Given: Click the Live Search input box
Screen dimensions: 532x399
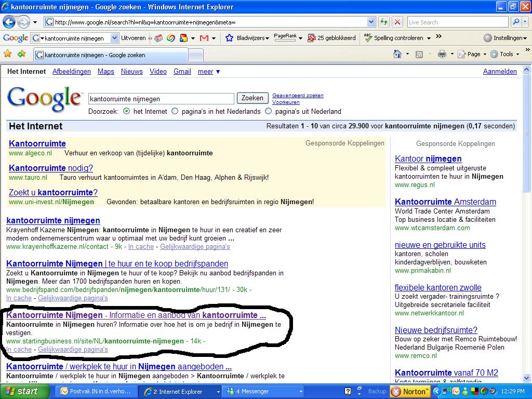Looking at the screenshot, I should pyautogui.click(x=458, y=22).
